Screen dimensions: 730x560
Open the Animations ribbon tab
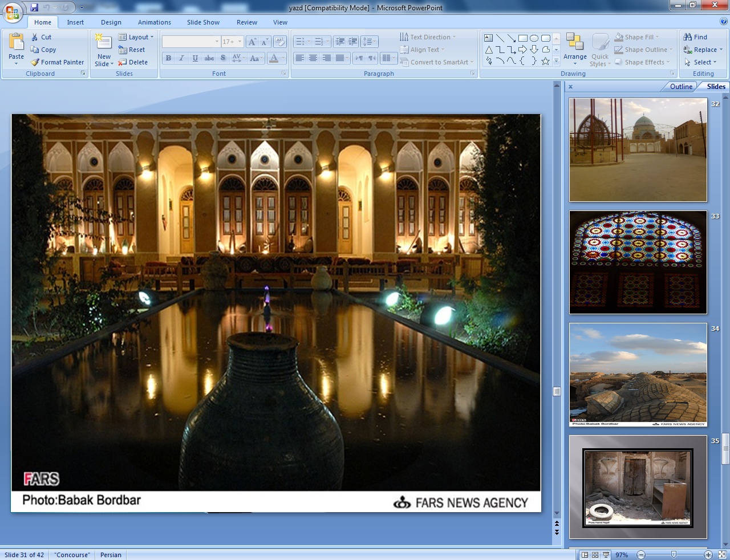(x=154, y=22)
